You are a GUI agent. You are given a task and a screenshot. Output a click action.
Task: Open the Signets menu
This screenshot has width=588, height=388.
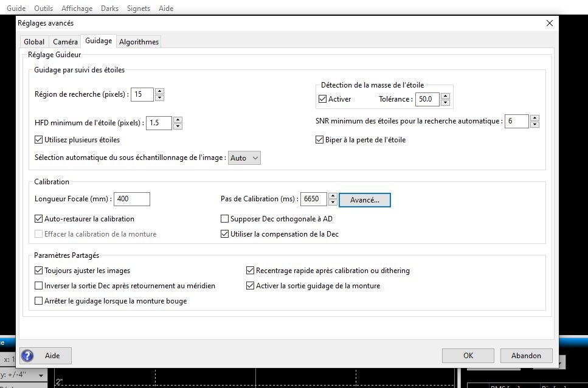[x=139, y=9]
